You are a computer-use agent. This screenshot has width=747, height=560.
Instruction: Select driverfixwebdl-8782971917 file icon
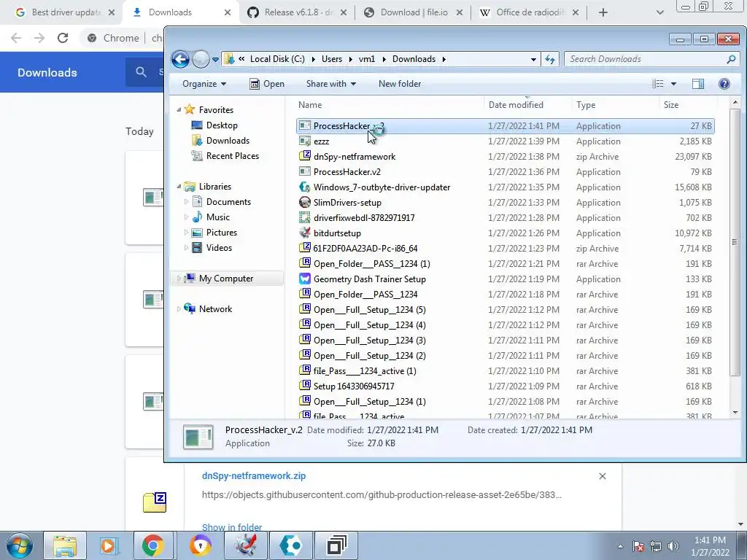tap(304, 217)
